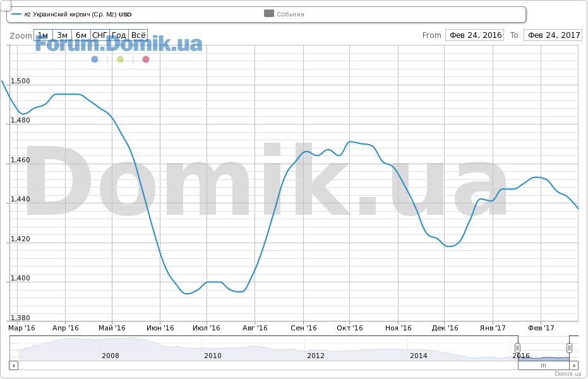Click the navigator scroll right arrow
The width and height of the screenshot is (588, 379).
[573, 365]
